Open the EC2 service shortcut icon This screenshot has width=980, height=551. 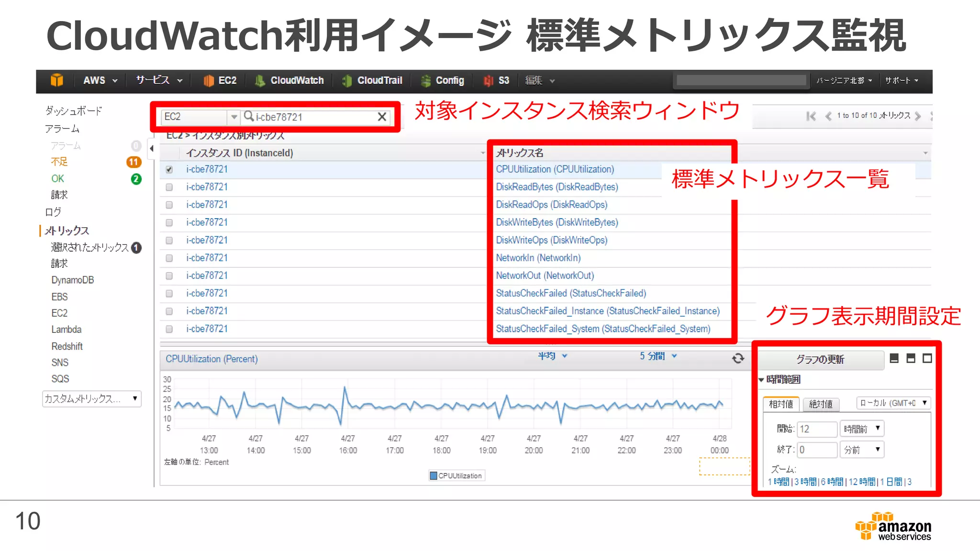[x=208, y=81]
